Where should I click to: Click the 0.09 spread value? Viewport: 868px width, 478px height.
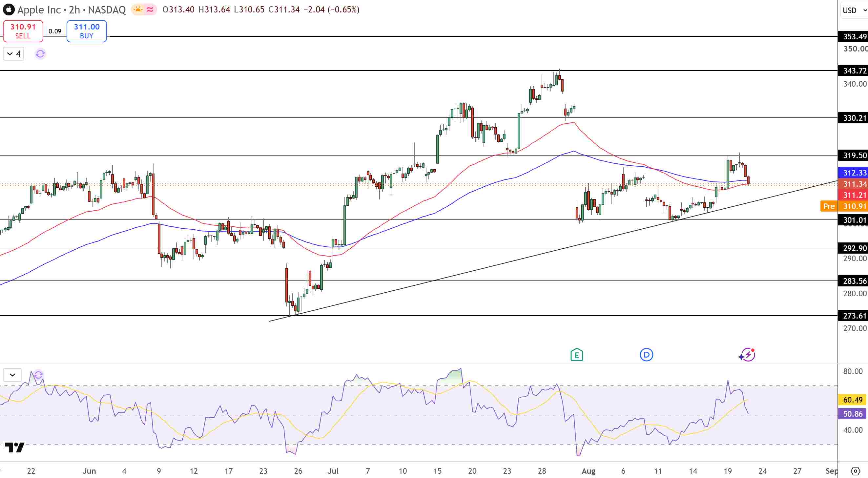click(55, 31)
